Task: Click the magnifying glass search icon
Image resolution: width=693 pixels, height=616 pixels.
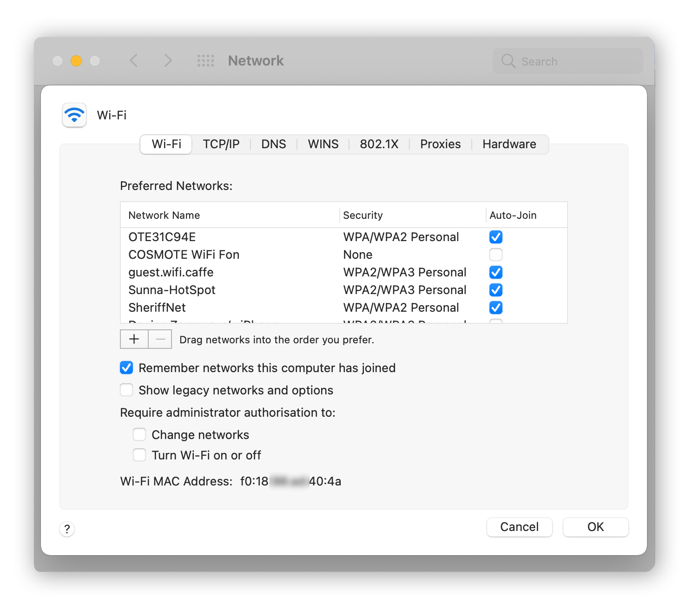Action: coord(508,61)
